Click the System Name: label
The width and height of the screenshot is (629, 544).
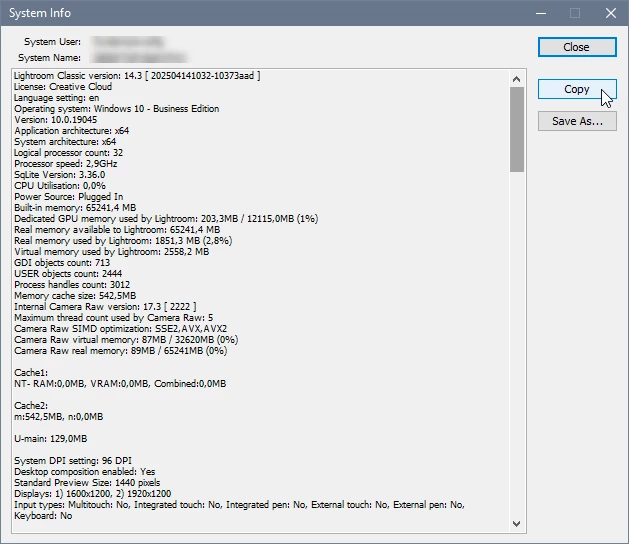click(x=49, y=58)
